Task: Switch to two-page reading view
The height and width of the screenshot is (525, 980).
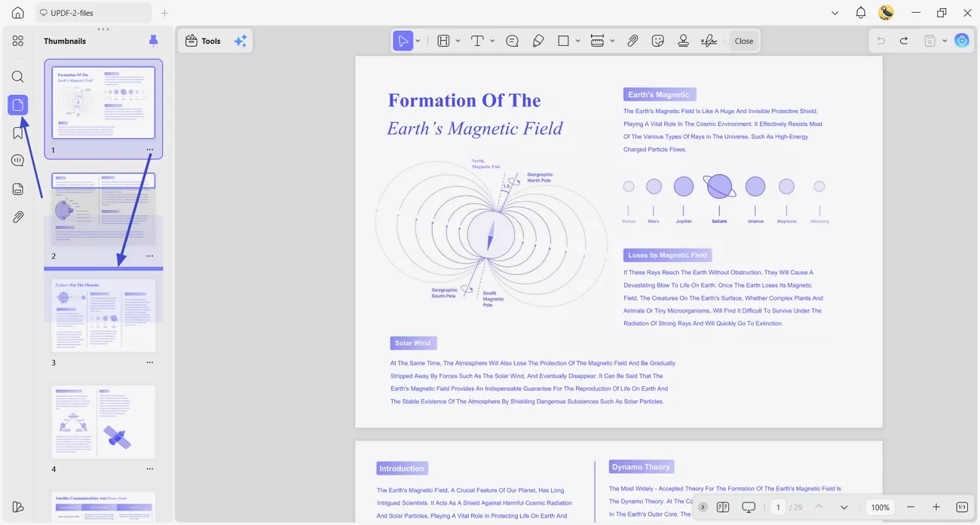Action: pos(723,507)
